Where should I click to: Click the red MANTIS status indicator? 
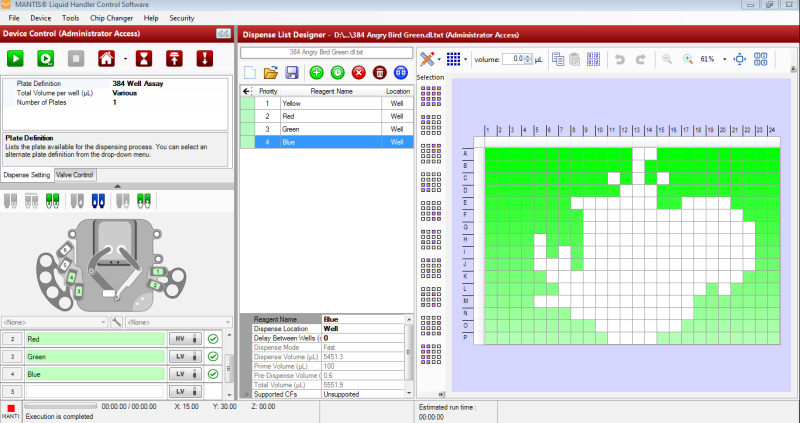coord(11,408)
